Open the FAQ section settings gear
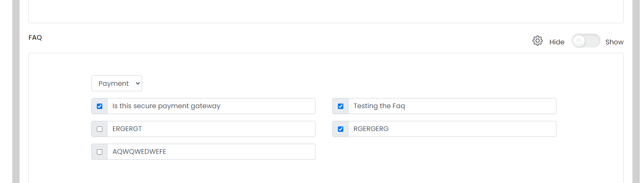This screenshot has width=644, height=183. pos(537,41)
